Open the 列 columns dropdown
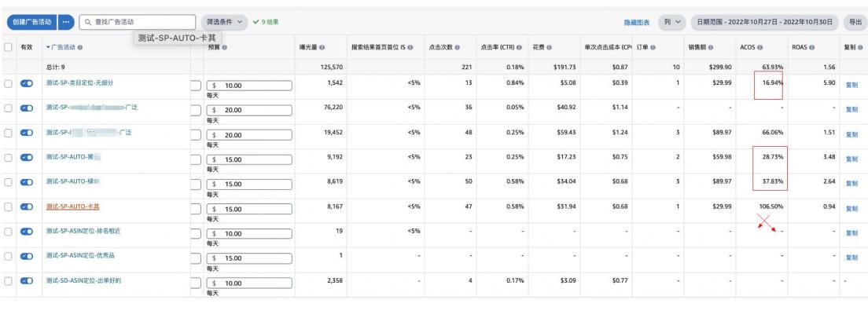The width and height of the screenshot is (868, 318). [672, 22]
